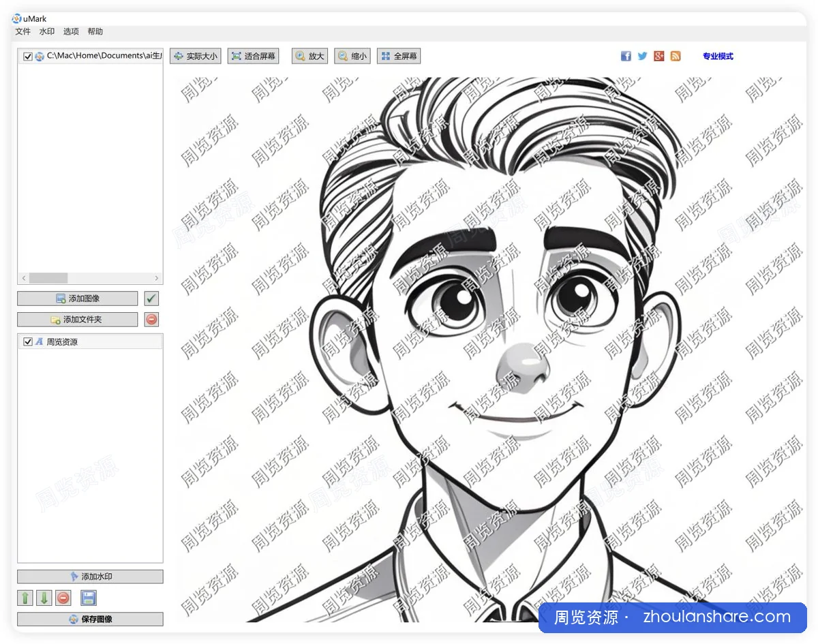Click the red remove icon beside 添加文件夹

point(151,320)
